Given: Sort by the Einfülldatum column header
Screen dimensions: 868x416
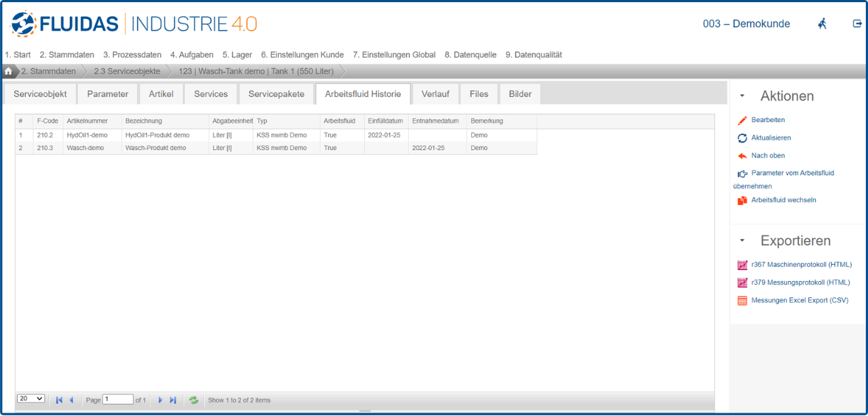Looking at the screenshot, I should [385, 121].
